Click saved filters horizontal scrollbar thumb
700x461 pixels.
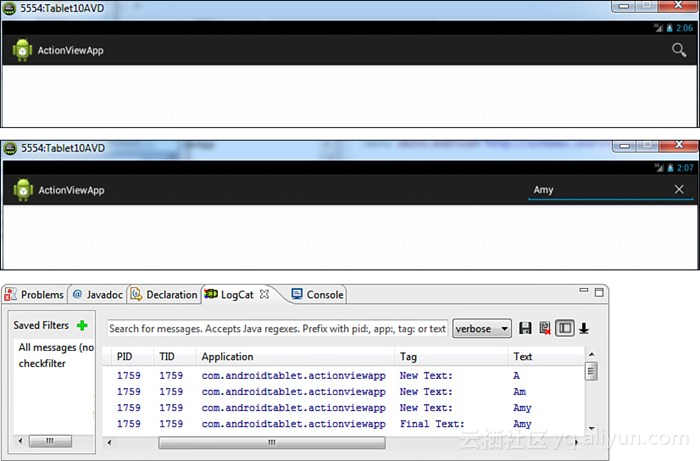click(50, 441)
